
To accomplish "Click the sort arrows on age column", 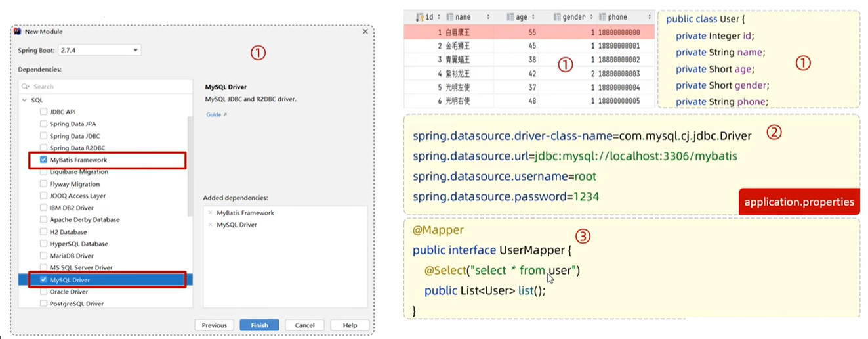I will coord(533,17).
